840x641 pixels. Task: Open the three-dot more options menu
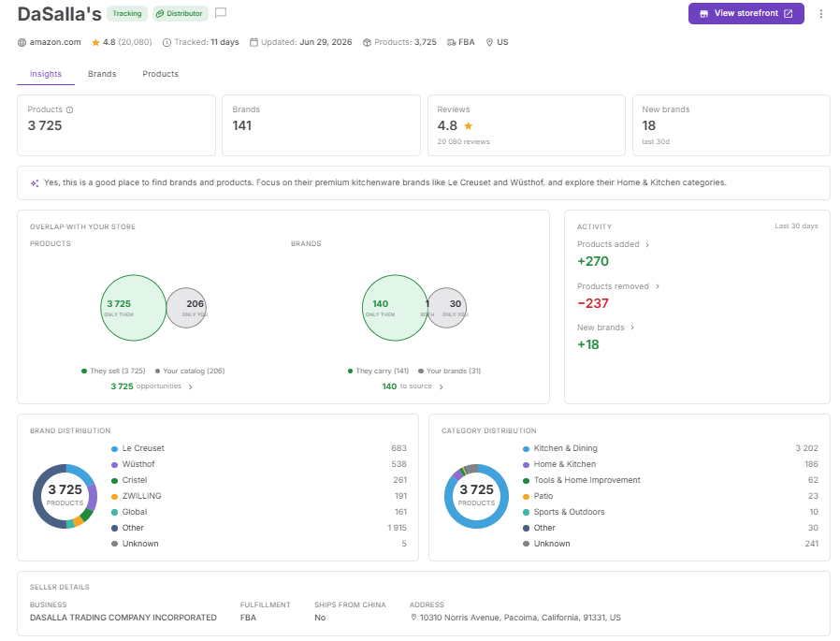click(820, 14)
